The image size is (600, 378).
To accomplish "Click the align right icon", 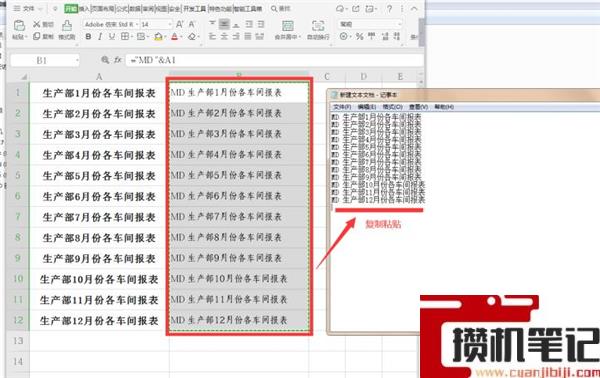I will [236, 36].
